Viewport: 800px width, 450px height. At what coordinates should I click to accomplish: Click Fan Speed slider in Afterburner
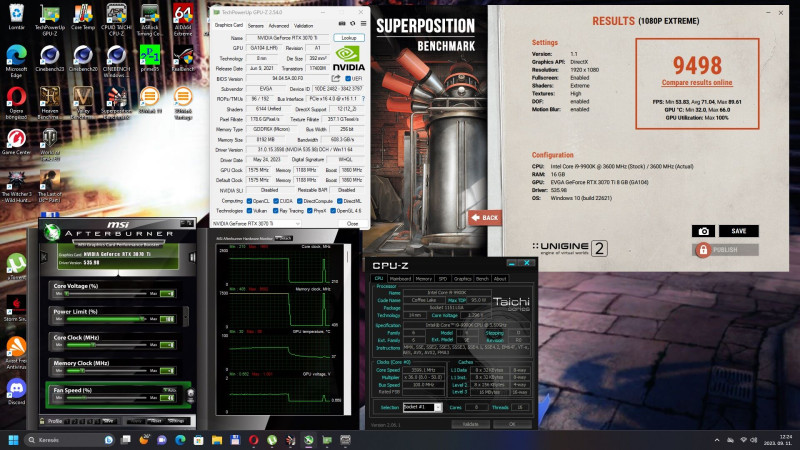pos(106,397)
